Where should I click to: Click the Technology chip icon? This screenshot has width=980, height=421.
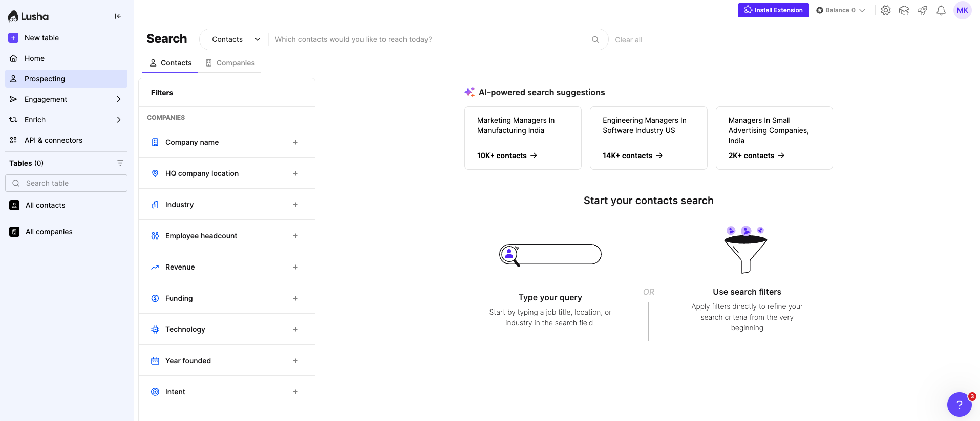pos(155,329)
